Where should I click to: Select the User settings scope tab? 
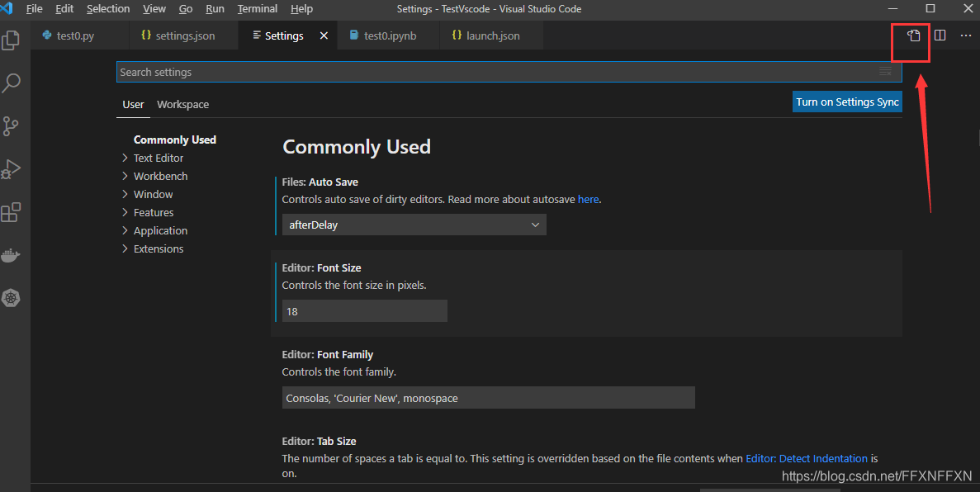pyautogui.click(x=133, y=104)
